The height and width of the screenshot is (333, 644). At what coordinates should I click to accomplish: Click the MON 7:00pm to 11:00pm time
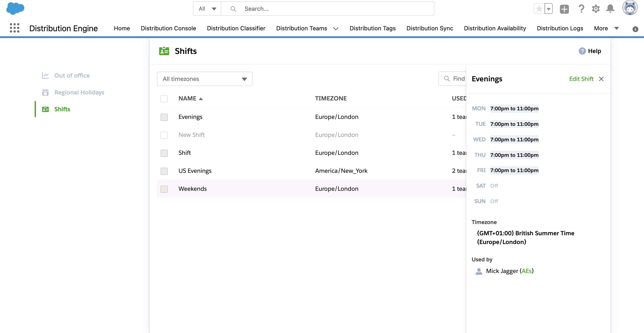[514, 109]
